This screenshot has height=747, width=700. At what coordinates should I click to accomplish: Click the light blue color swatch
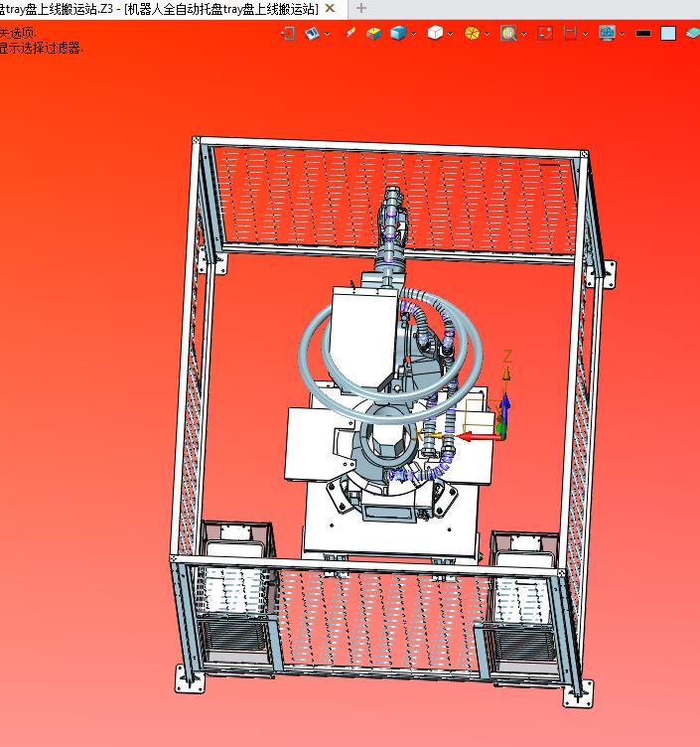(668, 34)
